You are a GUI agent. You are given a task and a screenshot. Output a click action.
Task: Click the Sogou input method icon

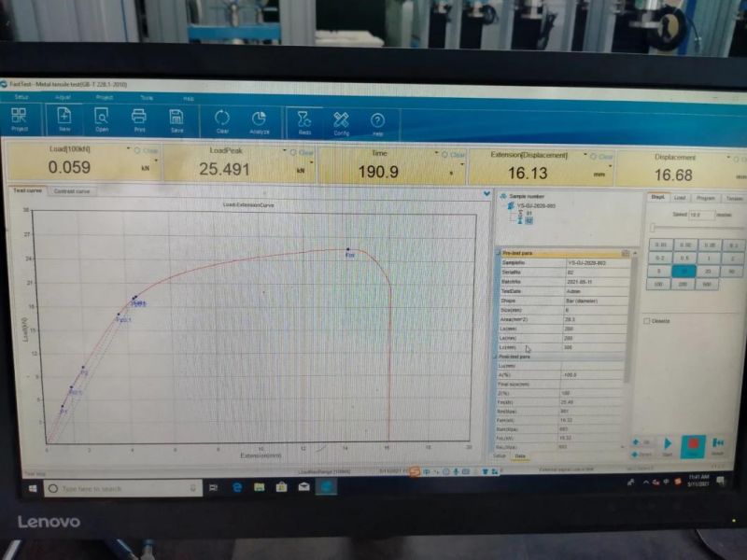[415, 471]
